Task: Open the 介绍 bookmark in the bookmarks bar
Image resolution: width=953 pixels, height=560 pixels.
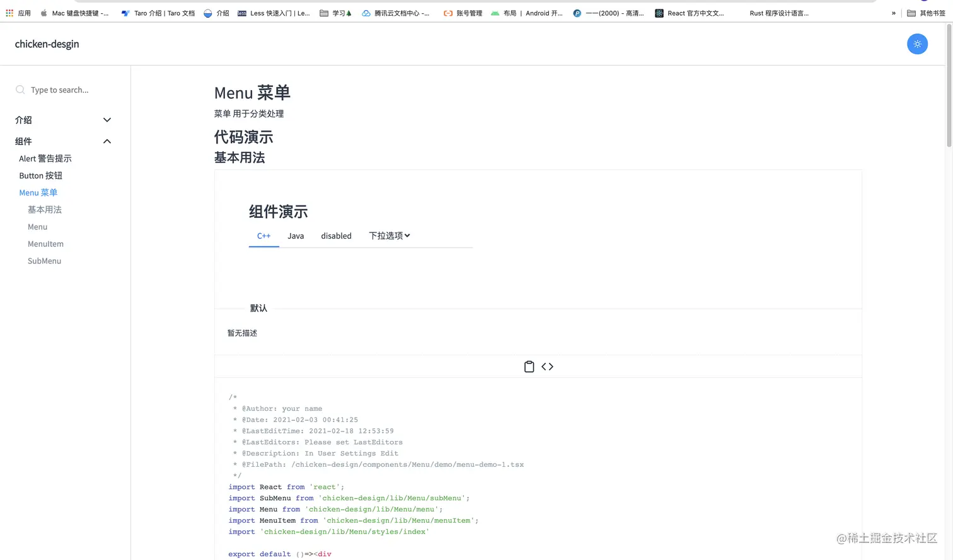Action: (216, 13)
